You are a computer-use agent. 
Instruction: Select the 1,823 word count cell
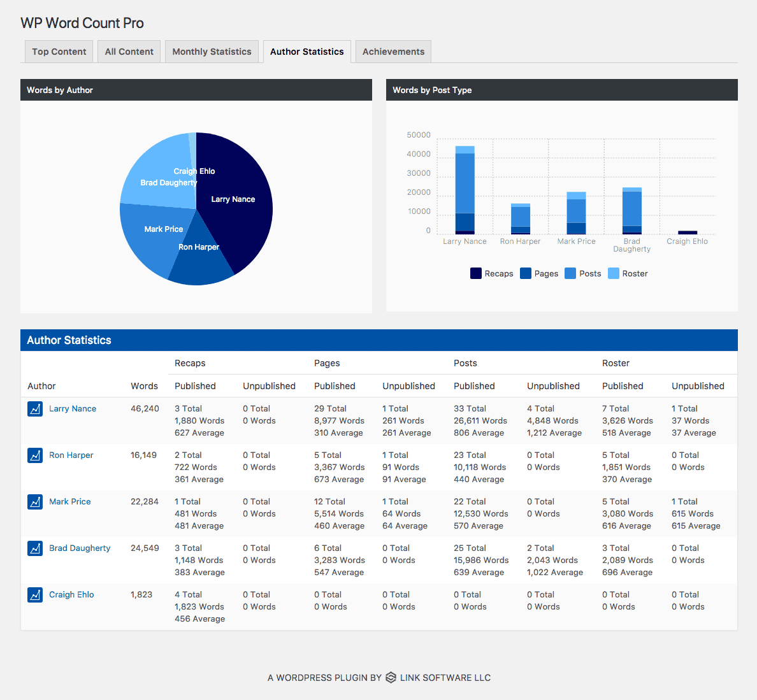point(141,595)
